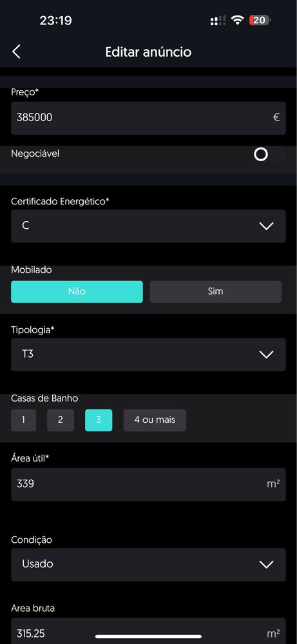Open the Condição dropdown showing Usado

tap(148, 564)
